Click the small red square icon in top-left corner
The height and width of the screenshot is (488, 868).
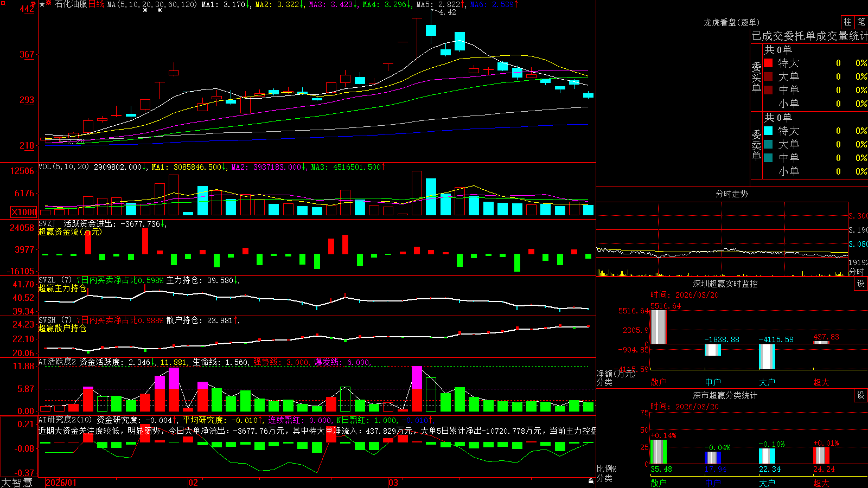point(3,3)
